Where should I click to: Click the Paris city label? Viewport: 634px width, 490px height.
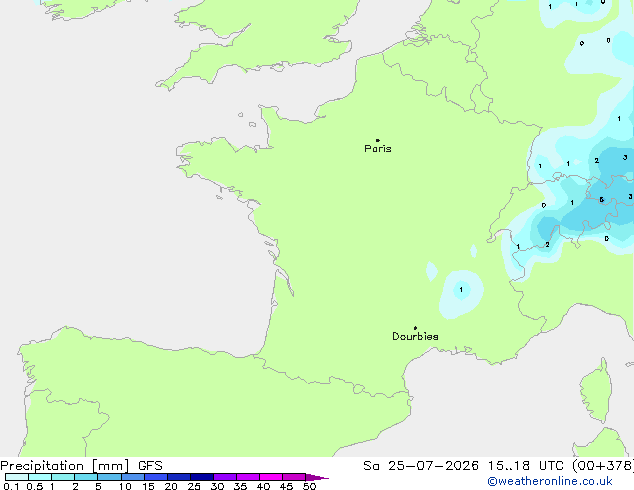378,148
